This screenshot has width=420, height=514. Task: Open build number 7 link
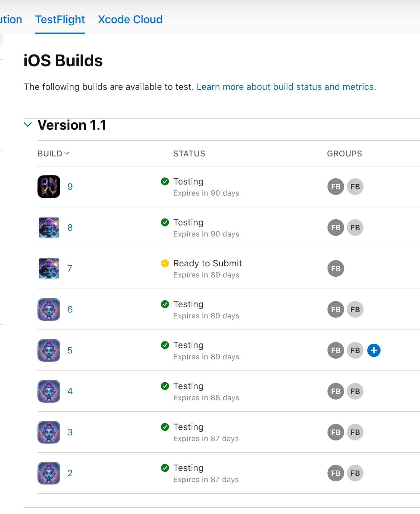[70, 268]
